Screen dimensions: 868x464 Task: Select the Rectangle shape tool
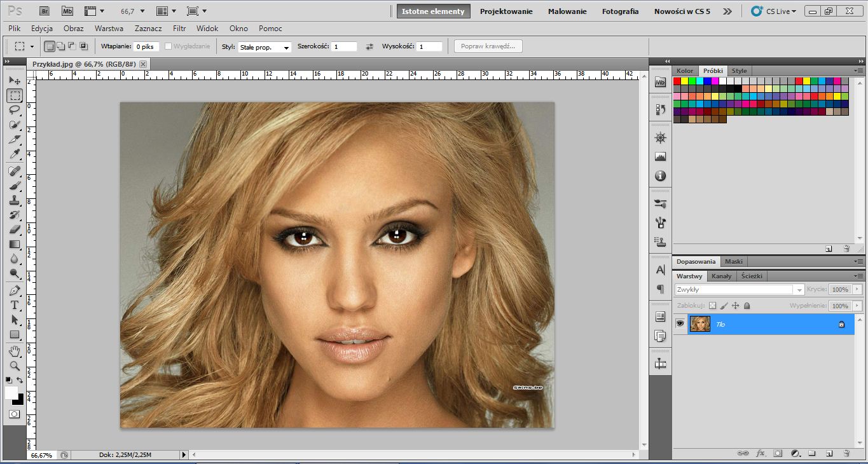[15, 334]
